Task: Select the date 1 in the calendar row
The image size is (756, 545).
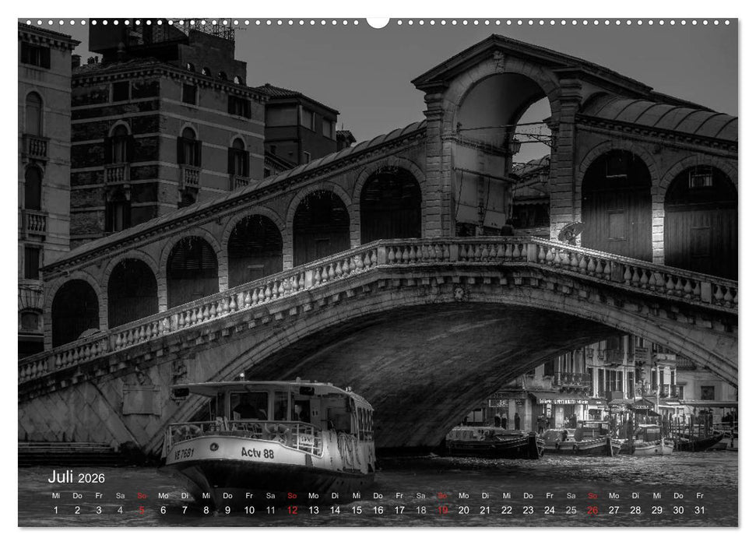Action: coord(56,511)
